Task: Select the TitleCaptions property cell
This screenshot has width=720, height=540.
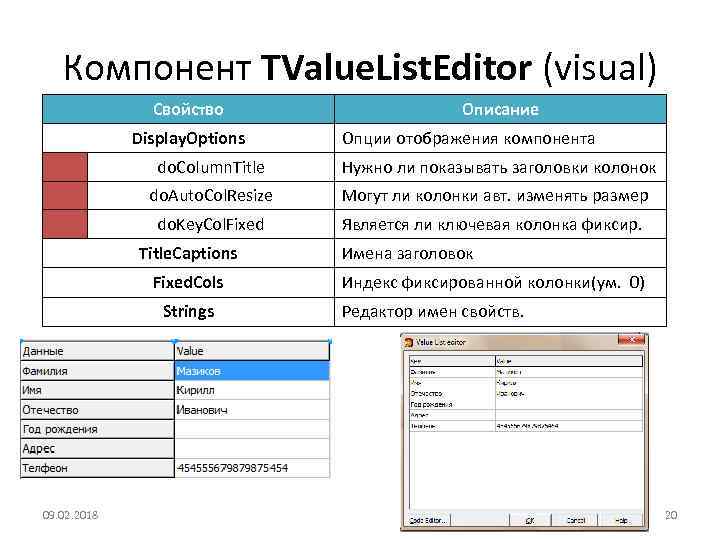Action: pyautogui.click(x=188, y=253)
